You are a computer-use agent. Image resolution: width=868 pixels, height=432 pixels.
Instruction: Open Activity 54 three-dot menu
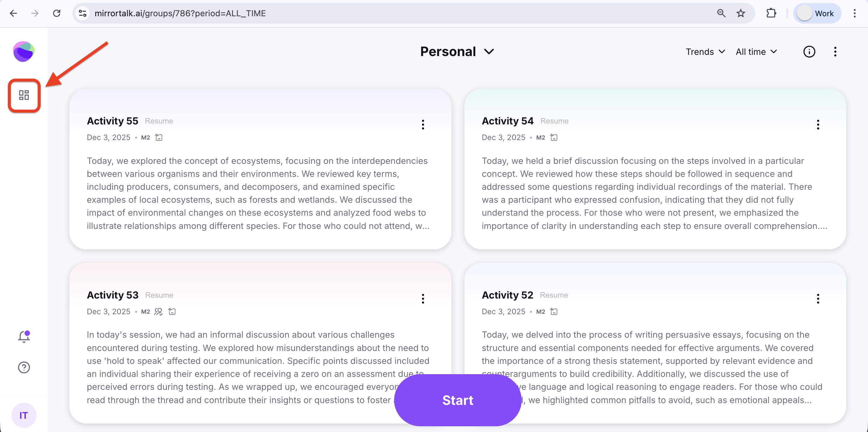(818, 125)
